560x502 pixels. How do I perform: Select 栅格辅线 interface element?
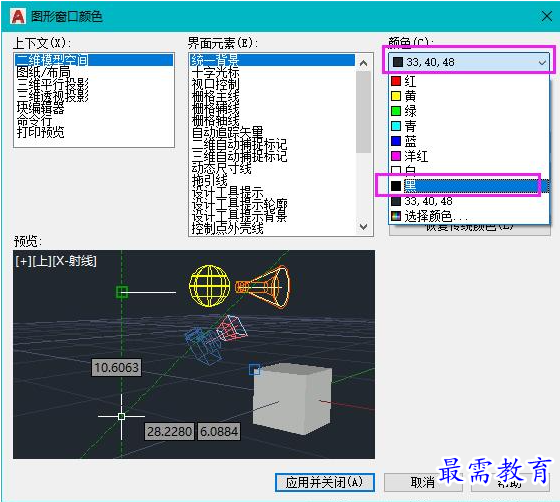coord(272,108)
